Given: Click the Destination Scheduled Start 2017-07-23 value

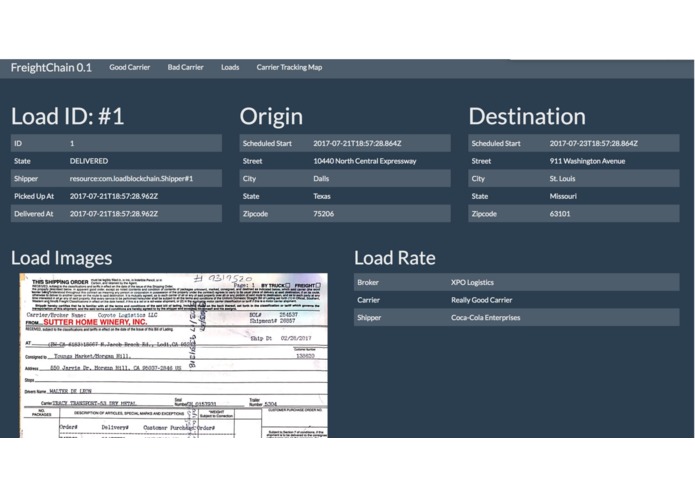Looking at the screenshot, I should pyautogui.click(x=593, y=143).
